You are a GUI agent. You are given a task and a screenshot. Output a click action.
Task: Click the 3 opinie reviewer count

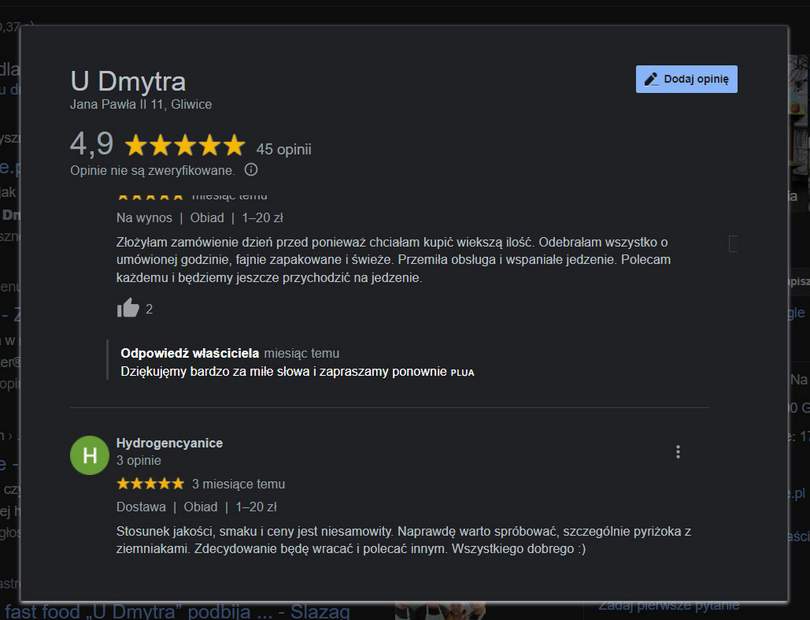pos(138,460)
